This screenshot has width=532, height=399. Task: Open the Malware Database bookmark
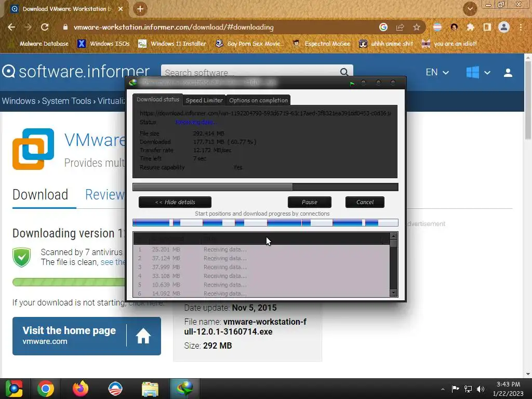coord(39,44)
